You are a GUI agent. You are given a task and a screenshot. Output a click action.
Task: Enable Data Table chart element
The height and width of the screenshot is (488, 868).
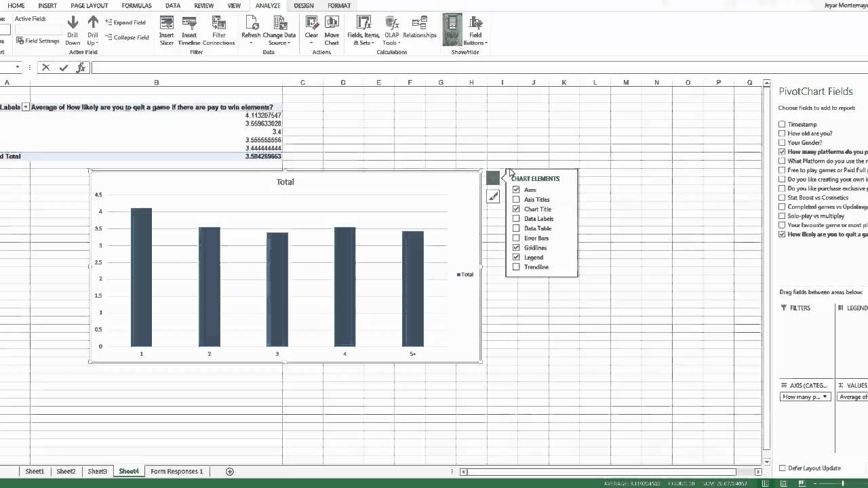click(x=516, y=228)
